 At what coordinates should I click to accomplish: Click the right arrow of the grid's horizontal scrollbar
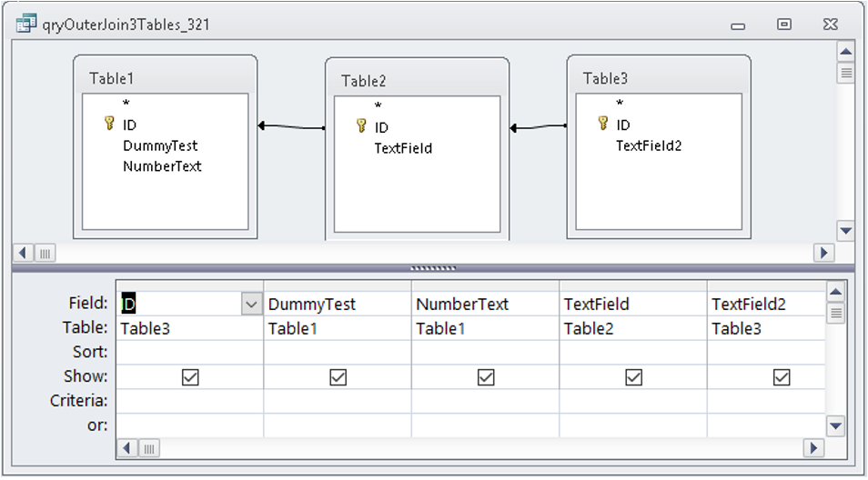[x=813, y=447]
